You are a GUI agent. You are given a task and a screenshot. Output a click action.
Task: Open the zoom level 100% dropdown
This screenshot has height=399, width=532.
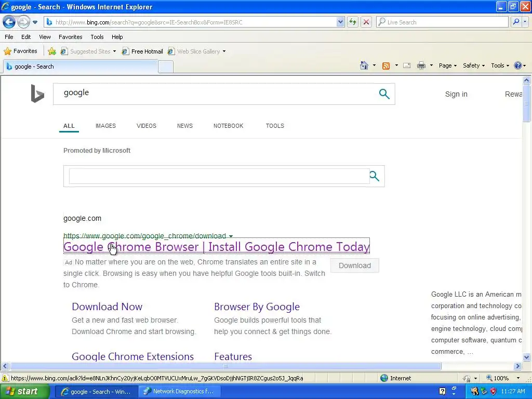518,378
